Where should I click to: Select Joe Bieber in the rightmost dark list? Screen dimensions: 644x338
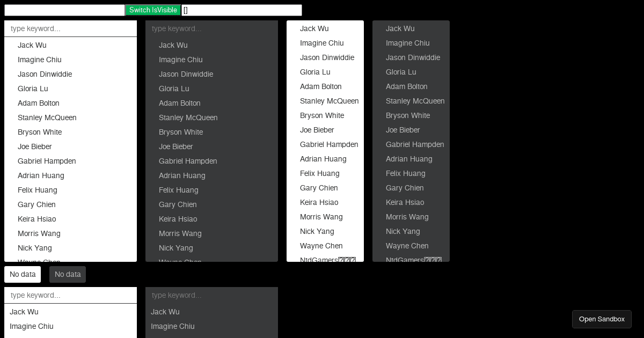coord(402,130)
